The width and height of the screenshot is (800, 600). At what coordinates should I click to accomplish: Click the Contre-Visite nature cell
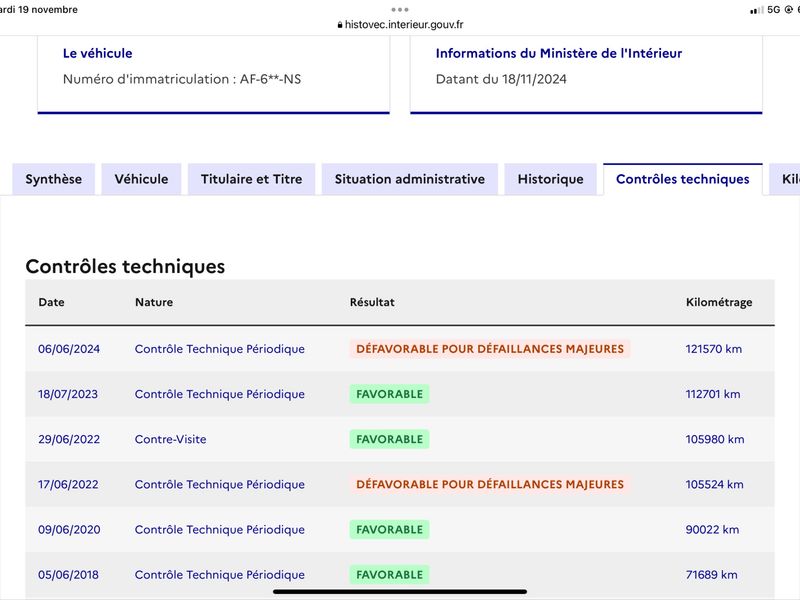pyautogui.click(x=170, y=439)
